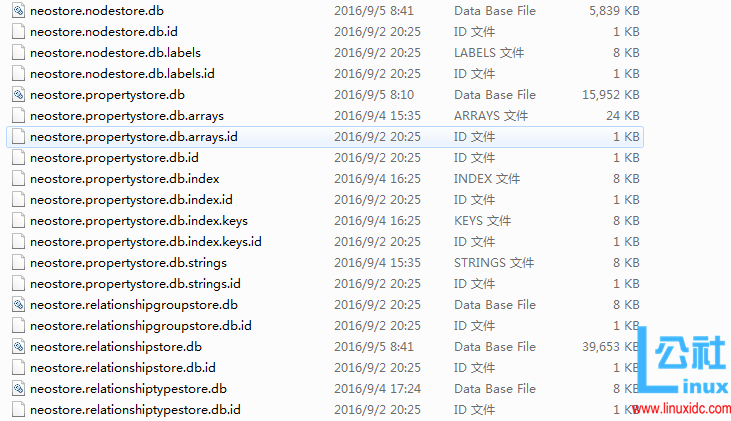Click the neostore.propertystore.db database icon

[18, 95]
